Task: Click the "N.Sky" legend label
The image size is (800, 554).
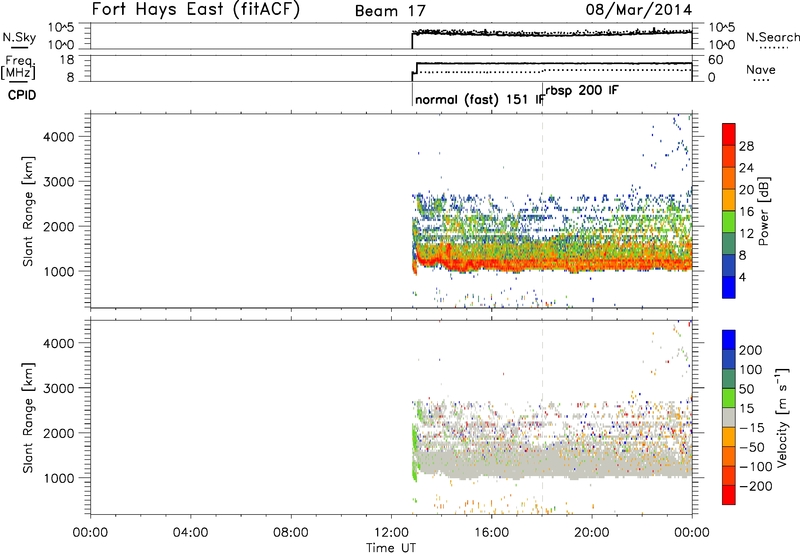Action: pos(19,37)
